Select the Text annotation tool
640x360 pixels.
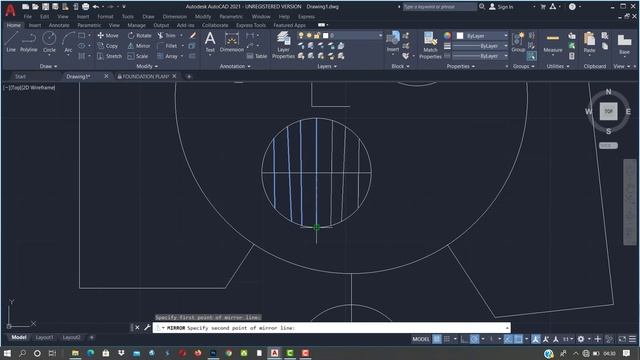click(210, 42)
